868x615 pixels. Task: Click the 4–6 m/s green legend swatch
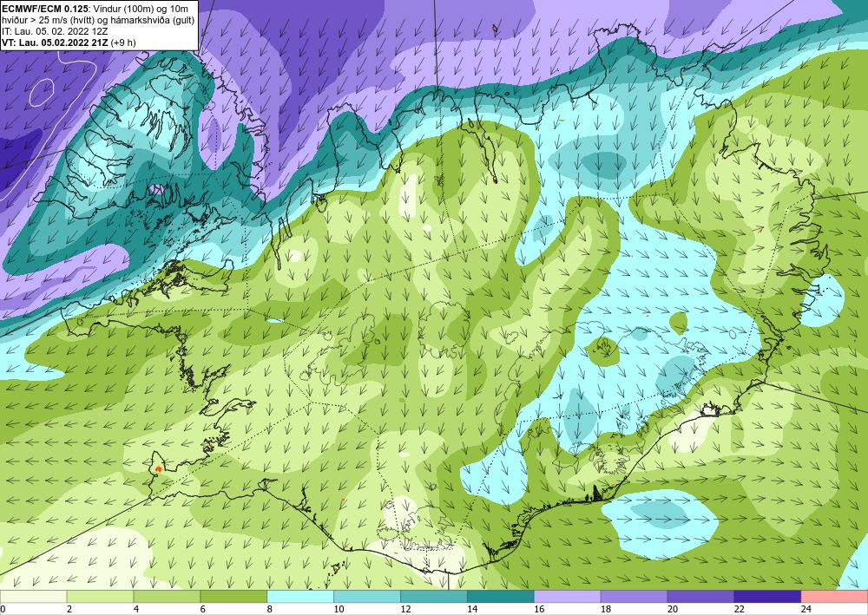click(x=167, y=596)
